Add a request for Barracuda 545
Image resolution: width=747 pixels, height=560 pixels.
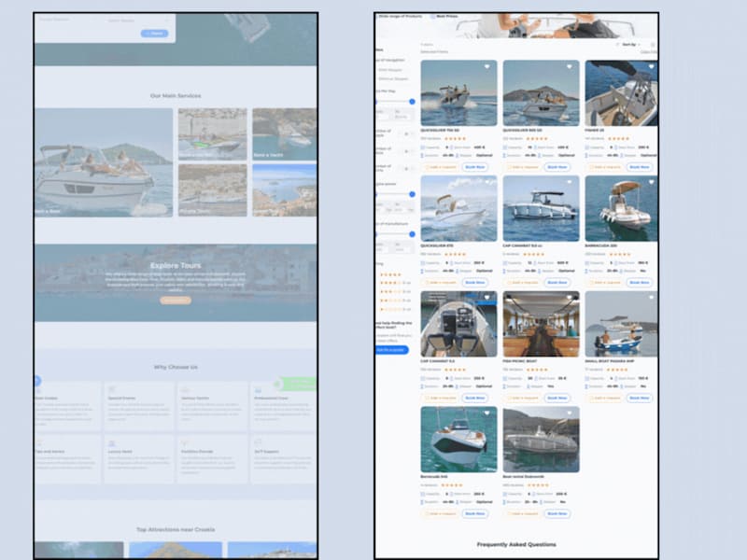point(441,513)
